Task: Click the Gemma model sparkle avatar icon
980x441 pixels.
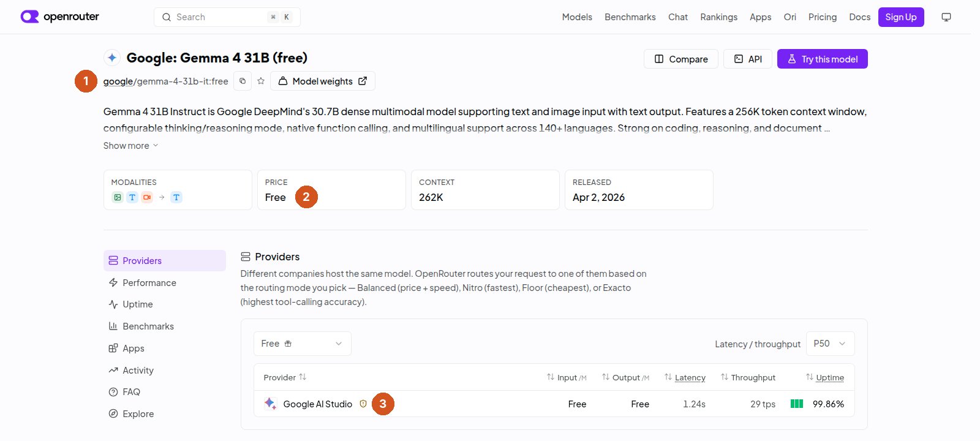Action: 112,58
